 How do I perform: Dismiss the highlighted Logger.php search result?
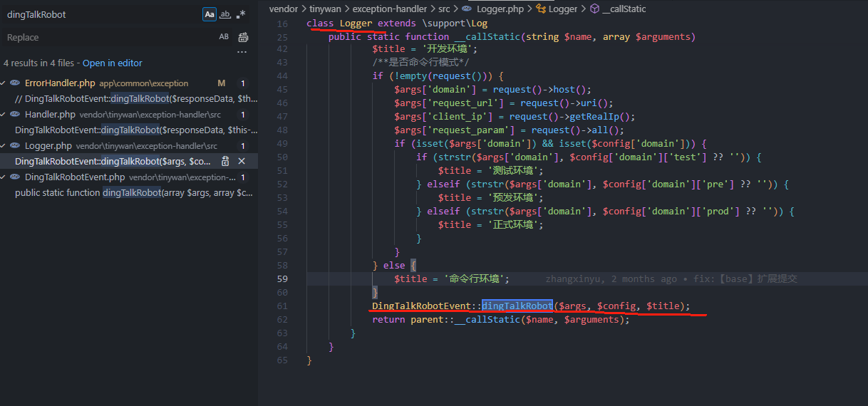coord(242,162)
